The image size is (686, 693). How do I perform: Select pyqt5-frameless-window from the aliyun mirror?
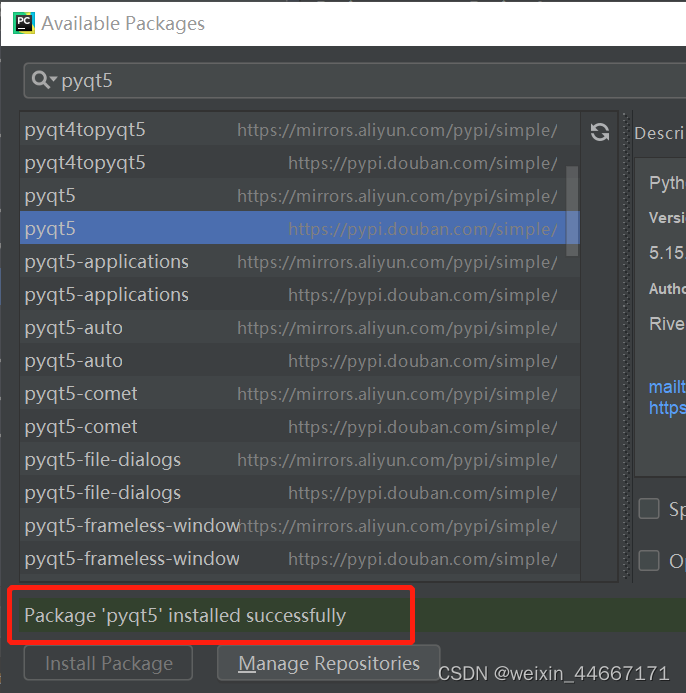(300, 525)
